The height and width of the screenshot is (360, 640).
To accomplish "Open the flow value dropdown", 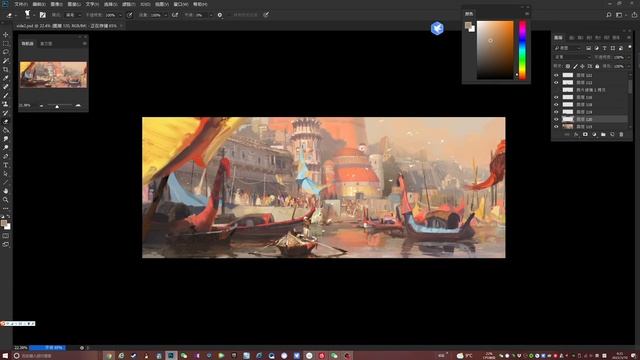I will tap(165, 15).
